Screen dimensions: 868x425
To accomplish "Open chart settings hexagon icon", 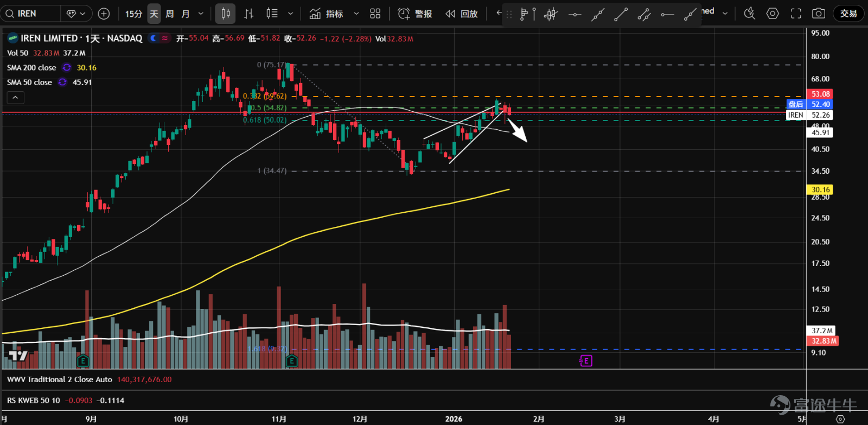I will pos(773,14).
